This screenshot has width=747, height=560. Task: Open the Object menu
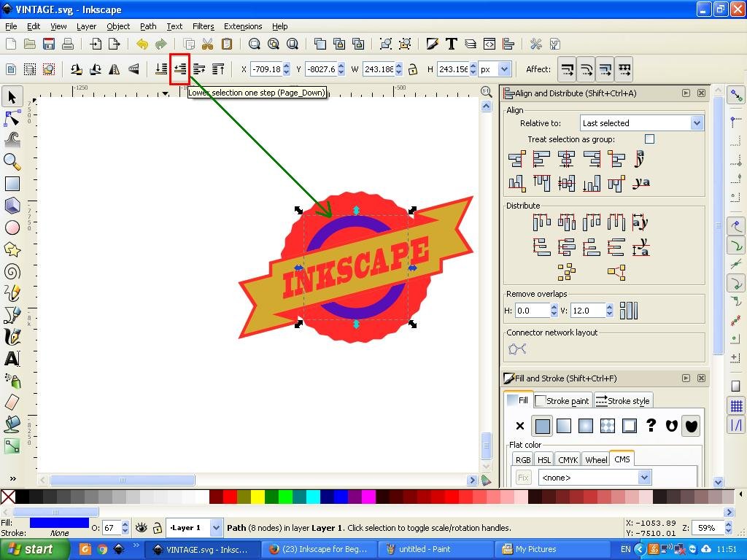[x=118, y=26]
